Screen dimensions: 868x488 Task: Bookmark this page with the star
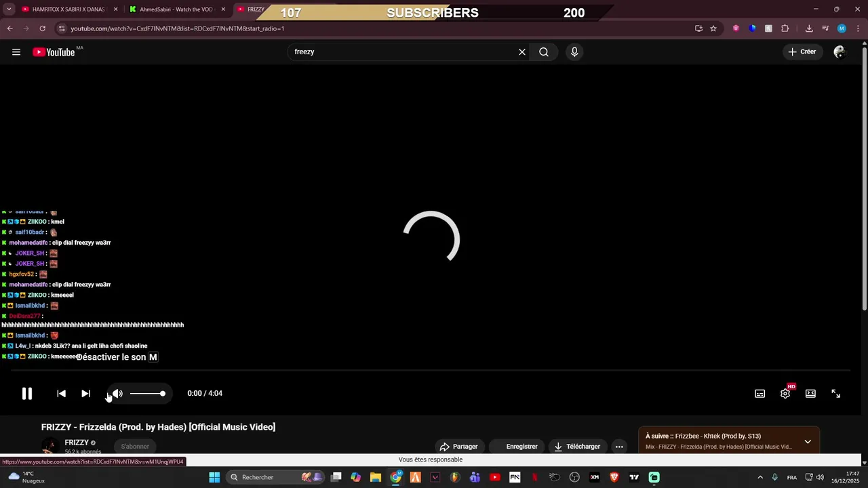[x=713, y=28]
